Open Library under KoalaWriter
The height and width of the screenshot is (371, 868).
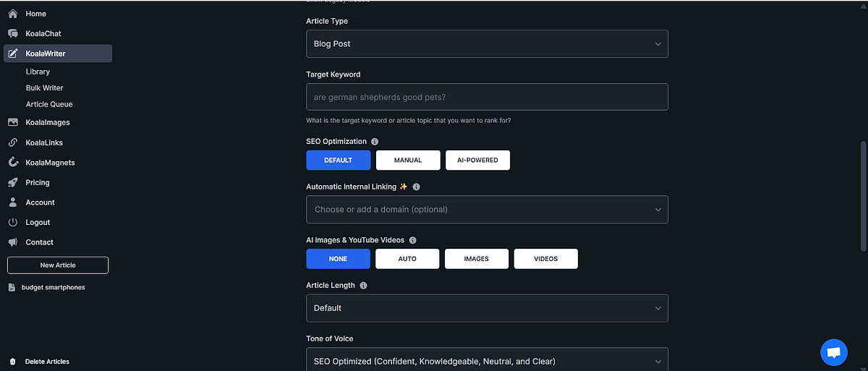[x=38, y=72]
